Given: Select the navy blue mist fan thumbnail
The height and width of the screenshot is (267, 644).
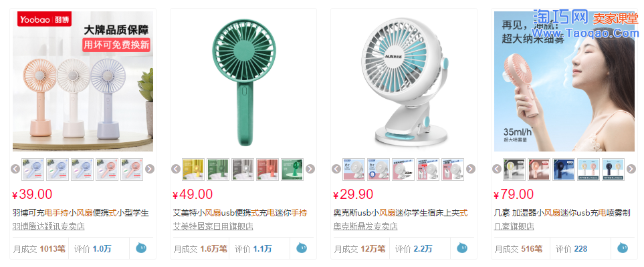Looking at the screenshot, I should coord(564,170).
